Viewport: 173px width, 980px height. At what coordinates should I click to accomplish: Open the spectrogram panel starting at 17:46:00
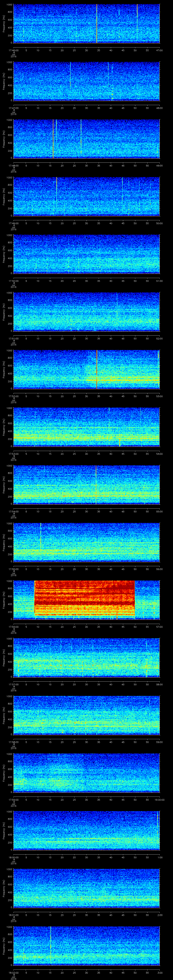[x=86, y=24]
